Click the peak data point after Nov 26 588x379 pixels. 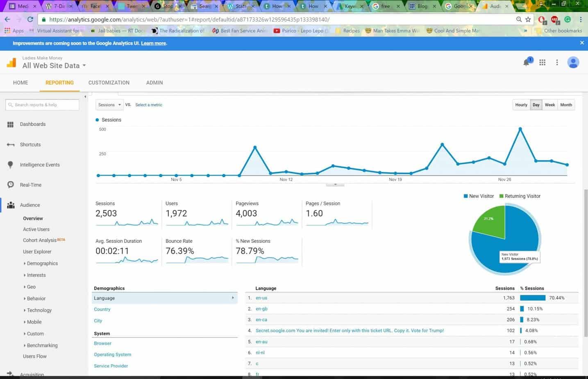pyautogui.click(x=520, y=129)
